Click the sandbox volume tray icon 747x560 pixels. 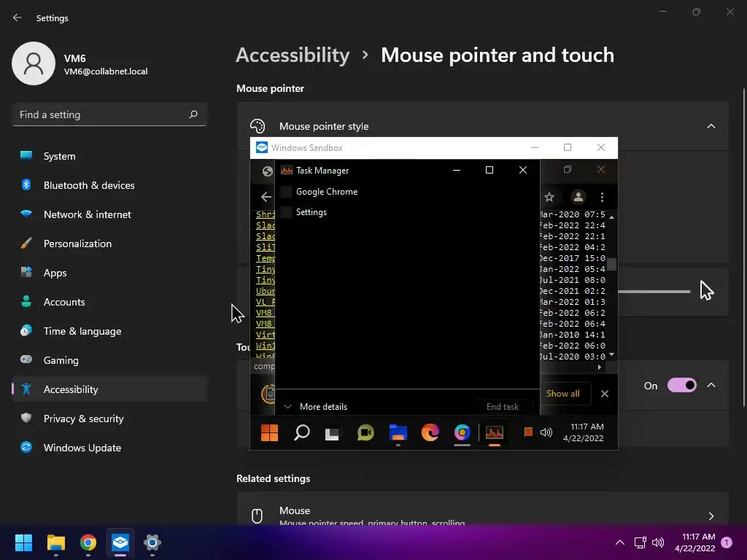(x=546, y=432)
